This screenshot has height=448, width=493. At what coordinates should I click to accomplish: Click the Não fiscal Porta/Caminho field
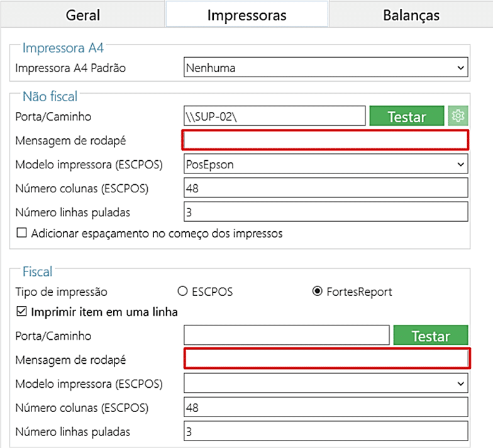pos(274,116)
